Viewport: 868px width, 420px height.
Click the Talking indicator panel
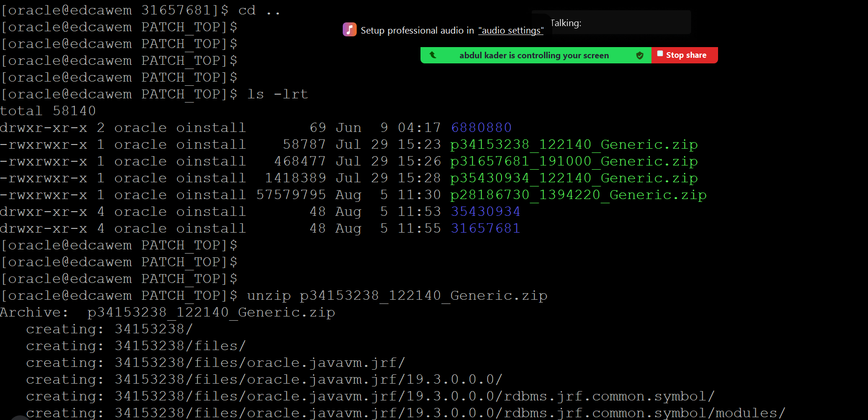611,23
